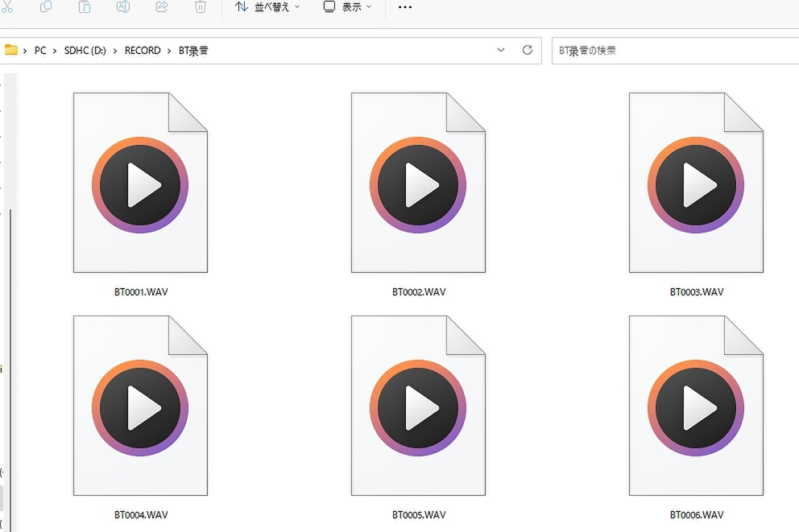Go to the RECORD folder in breadcrumb
The height and width of the screenshot is (532, 799).
pyautogui.click(x=143, y=51)
